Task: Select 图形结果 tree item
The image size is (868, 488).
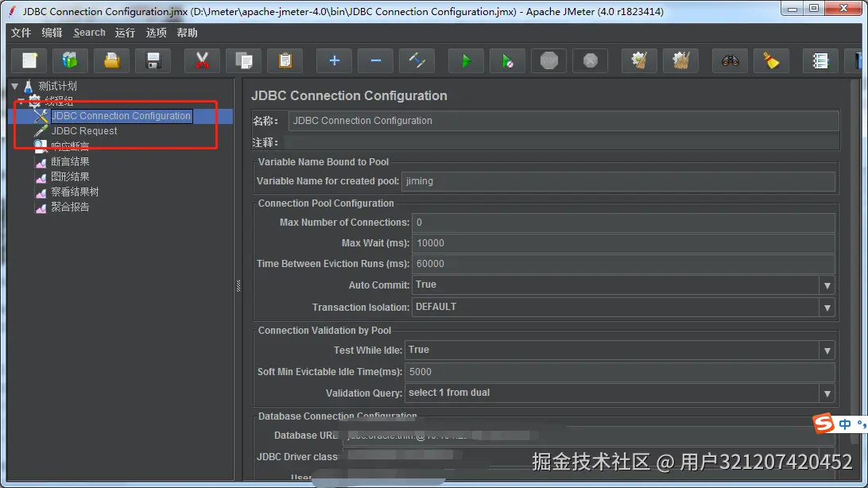Action: tap(70, 176)
